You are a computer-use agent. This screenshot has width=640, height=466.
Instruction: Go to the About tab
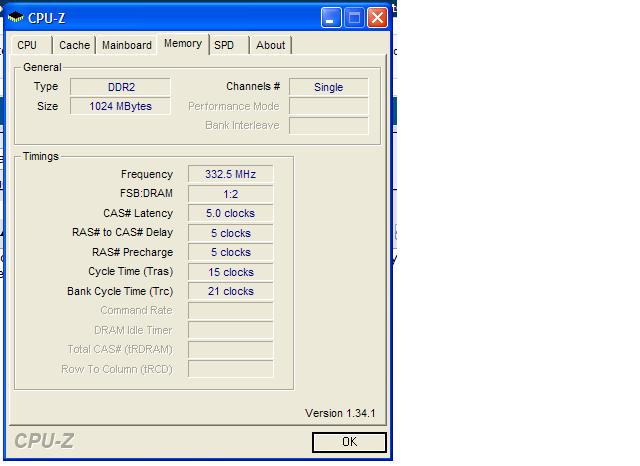coord(271,45)
